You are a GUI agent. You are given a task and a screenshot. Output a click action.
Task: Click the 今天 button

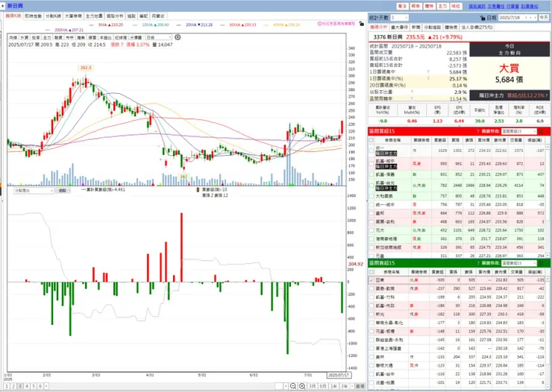[544, 18]
